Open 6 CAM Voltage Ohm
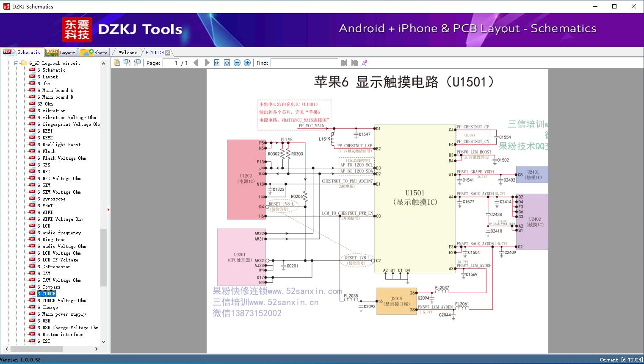Image resolution: width=644 pixels, height=364 pixels. [59, 280]
